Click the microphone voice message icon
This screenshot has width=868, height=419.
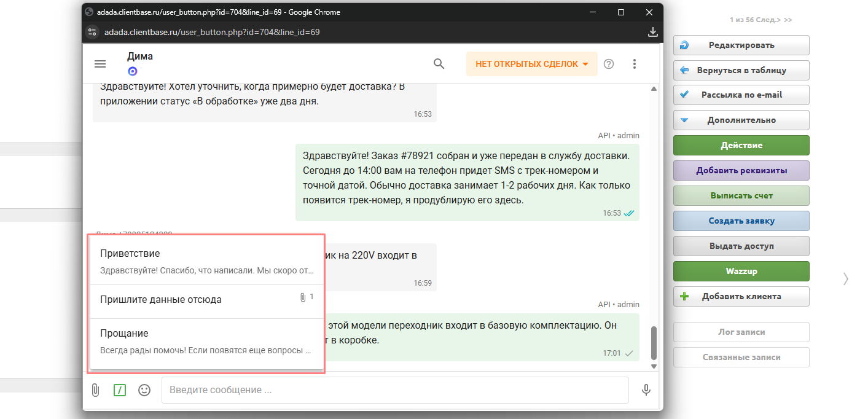pos(646,390)
